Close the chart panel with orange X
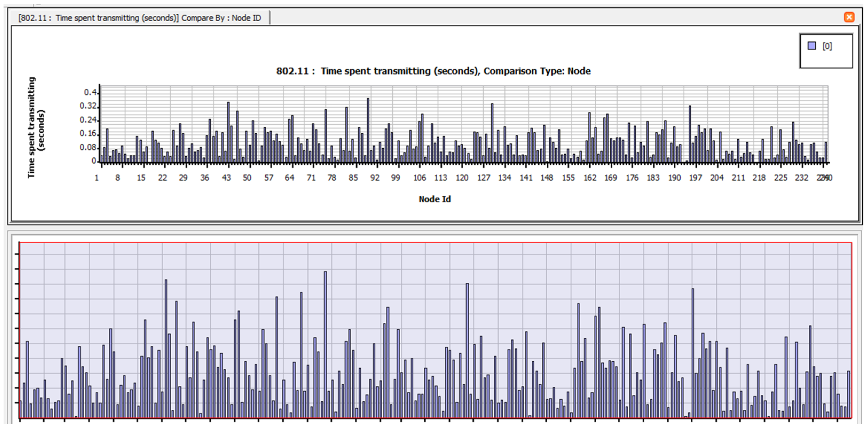This screenshot has width=868, height=431. tap(849, 17)
